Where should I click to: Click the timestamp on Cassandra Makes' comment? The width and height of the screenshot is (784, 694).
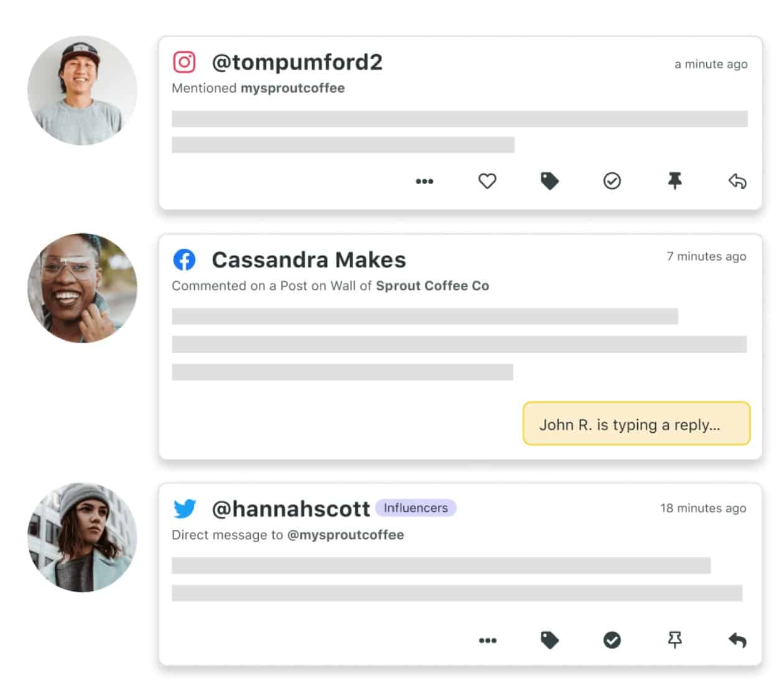click(x=706, y=256)
